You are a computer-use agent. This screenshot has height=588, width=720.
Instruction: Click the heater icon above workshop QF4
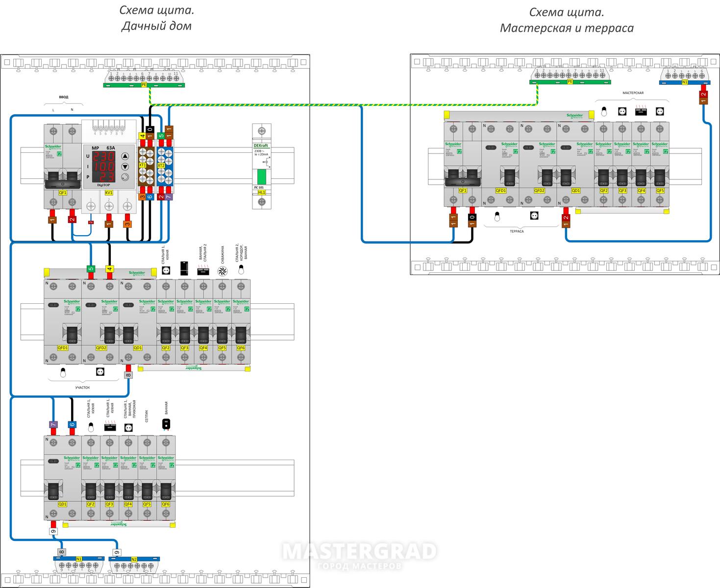pos(641,111)
